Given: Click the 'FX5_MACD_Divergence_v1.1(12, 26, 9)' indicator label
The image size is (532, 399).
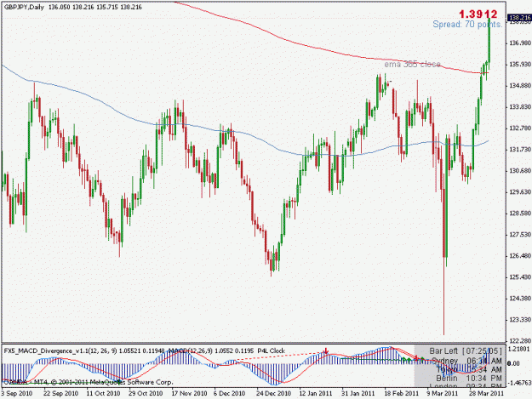Looking at the screenshot, I should [60, 351].
